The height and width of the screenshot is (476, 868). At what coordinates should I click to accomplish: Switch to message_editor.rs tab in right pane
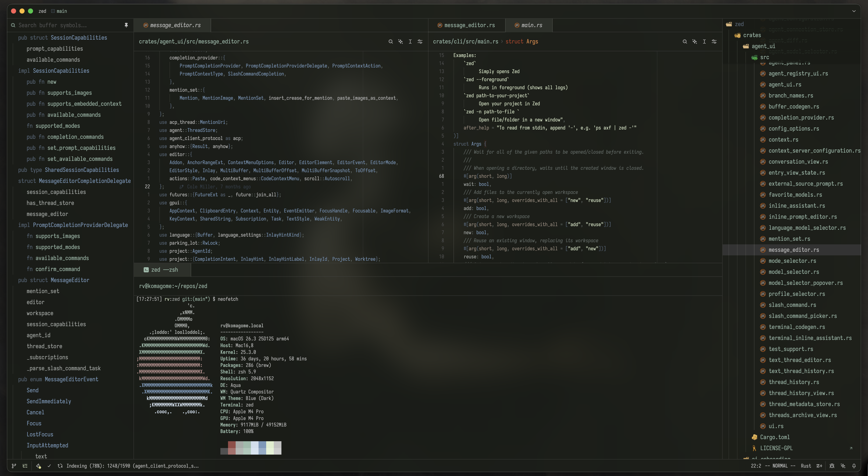click(467, 25)
